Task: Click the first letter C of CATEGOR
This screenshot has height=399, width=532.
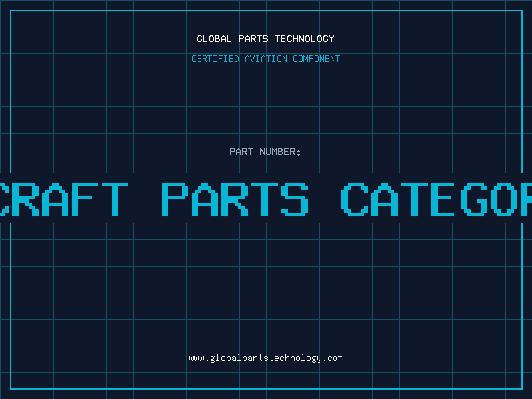Action: 354,199
